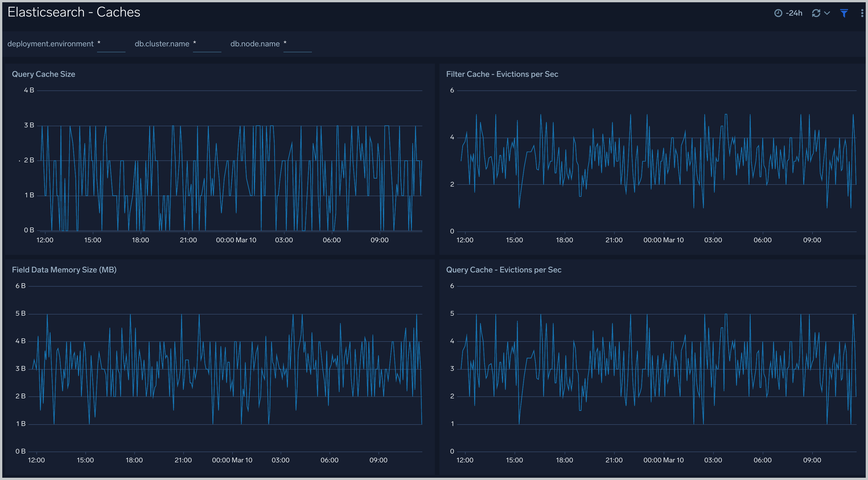Click the Elasticsearch - Caches dashboard title

[74, 12]
